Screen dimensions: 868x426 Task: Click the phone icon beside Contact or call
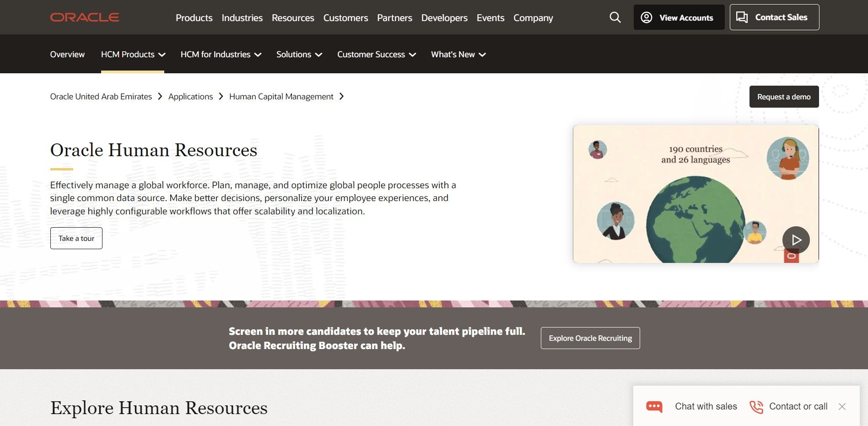coord(756,406)
